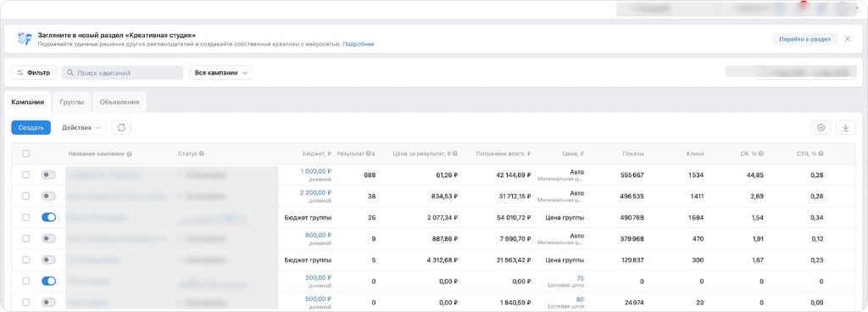Screen dimensions: 868x312
Task: Switch to the Кампании tab
Action: pyautogui.click(x=28, y=103)
